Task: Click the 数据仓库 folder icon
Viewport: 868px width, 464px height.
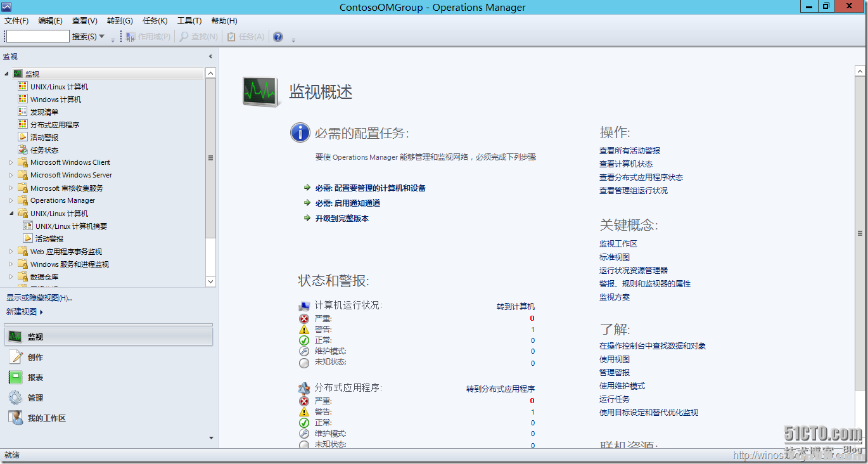Action: click(23, 277)
